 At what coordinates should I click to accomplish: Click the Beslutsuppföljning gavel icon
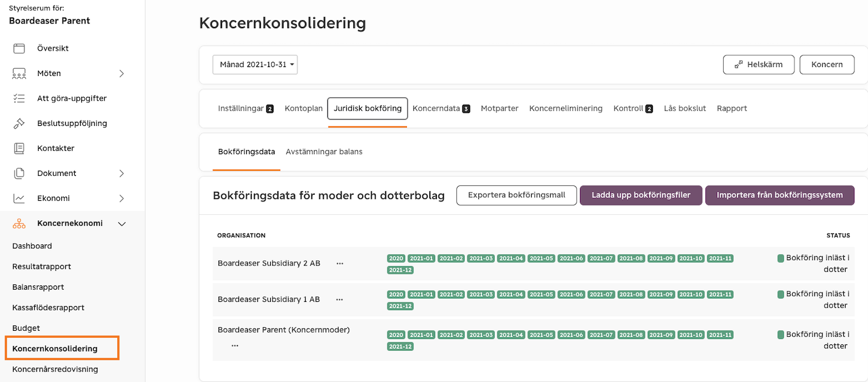coord(19,124)
